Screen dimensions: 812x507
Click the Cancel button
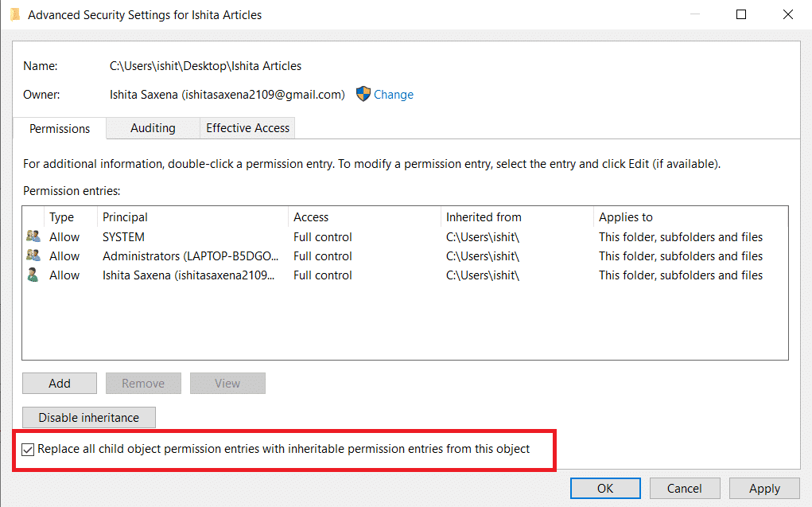pyautogui.click(x=684, y=488)
